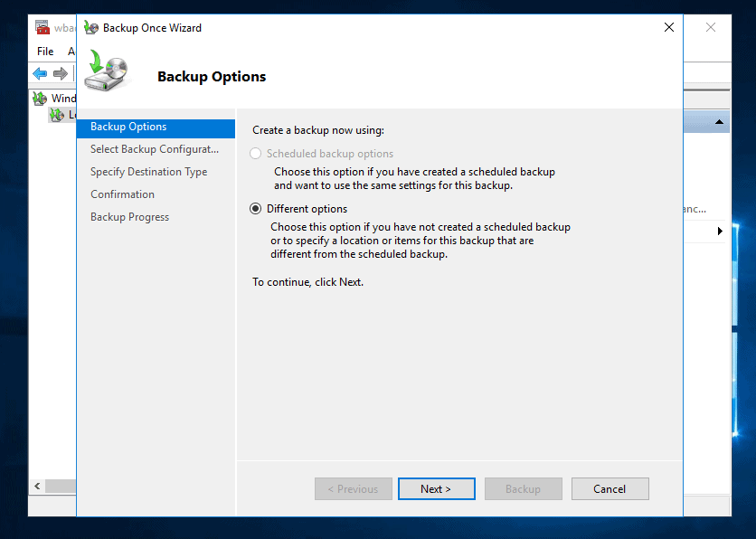Click the Cancel button
756x539 pixels.
610,489
